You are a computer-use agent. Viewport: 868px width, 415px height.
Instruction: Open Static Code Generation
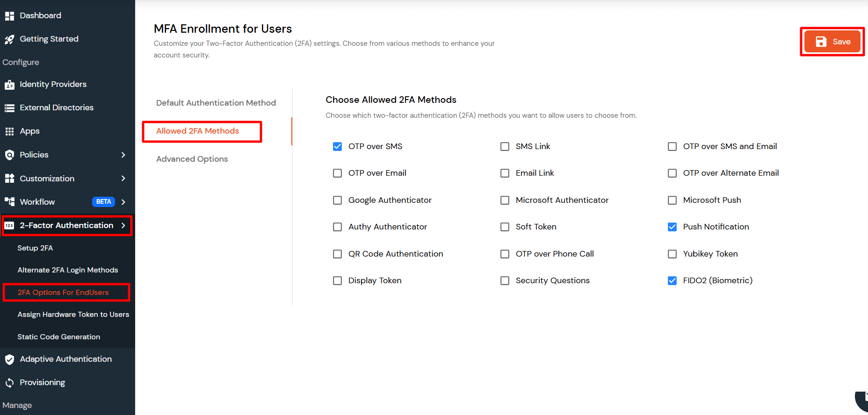pyautogui.click(x=59, y=337)
